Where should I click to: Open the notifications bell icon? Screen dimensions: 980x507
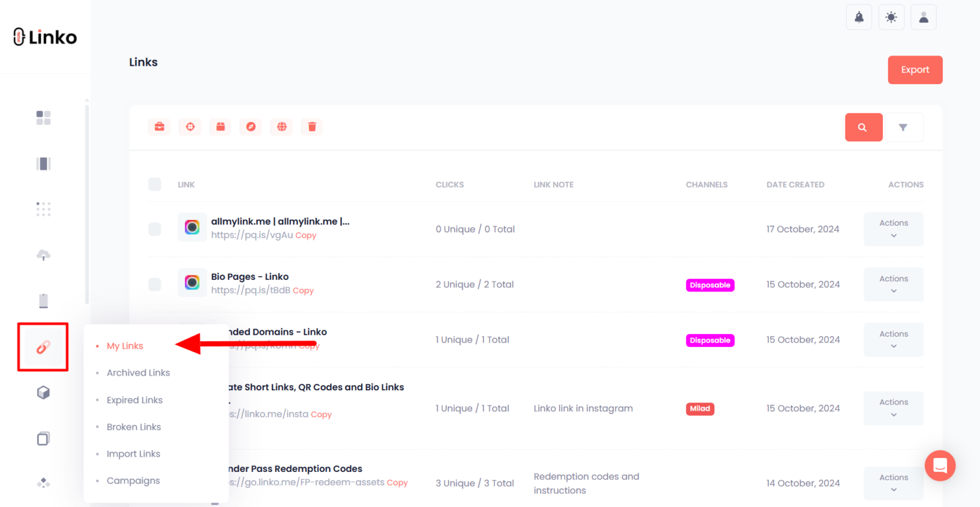(859, 17)
